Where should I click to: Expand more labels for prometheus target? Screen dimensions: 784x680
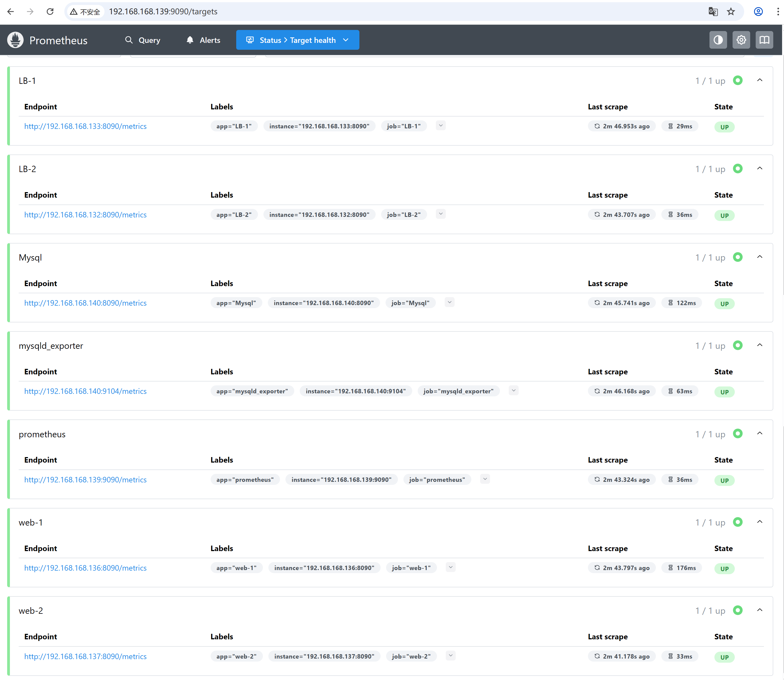click(x=485, y=479)
